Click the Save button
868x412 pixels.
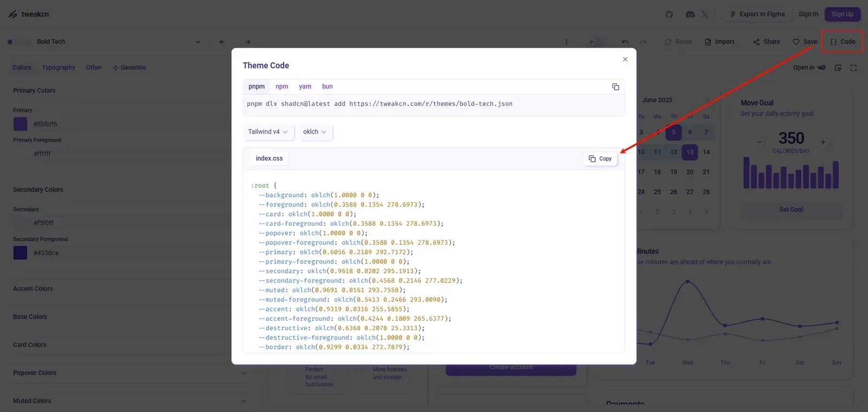(x=805, y=42)
